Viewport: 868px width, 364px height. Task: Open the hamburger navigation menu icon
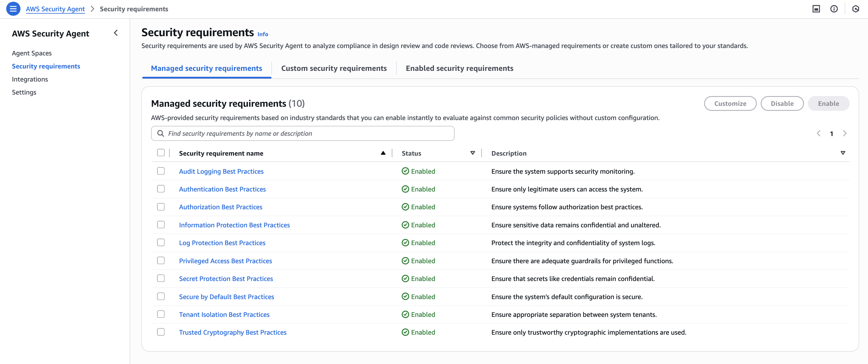[13, 9]
